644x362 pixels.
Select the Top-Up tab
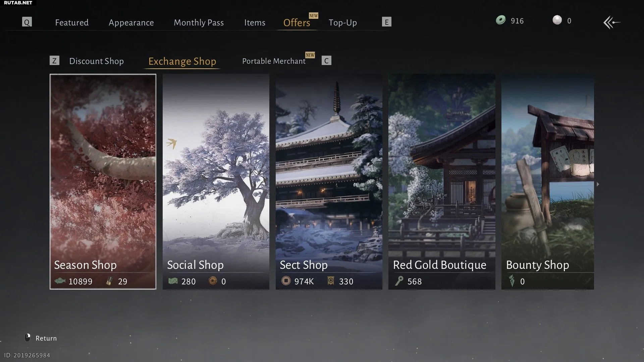click(342, 22)
